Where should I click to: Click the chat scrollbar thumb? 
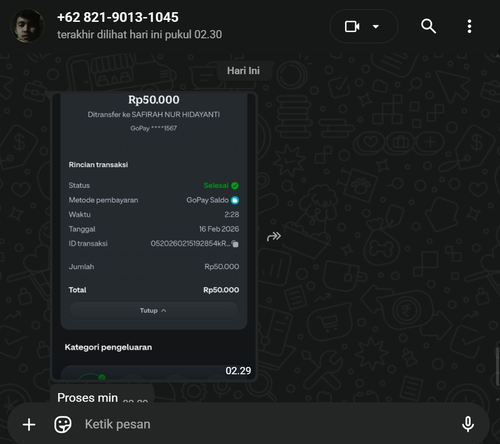click(497, 366)
